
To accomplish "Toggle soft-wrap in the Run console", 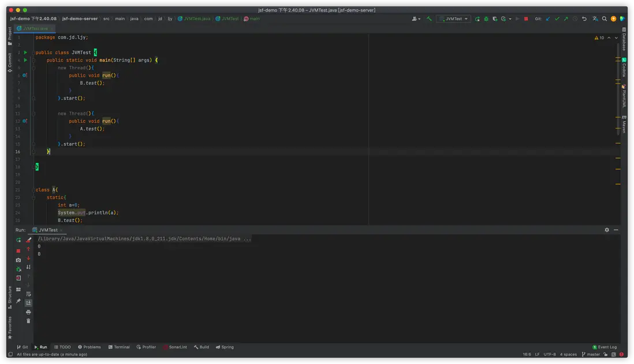I will (x=28, y=294).
